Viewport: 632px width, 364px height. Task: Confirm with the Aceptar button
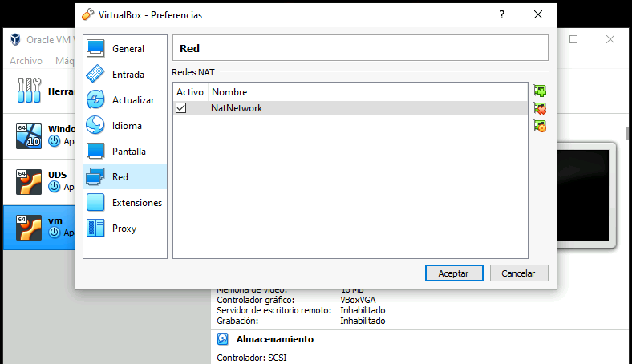pyautogui.click(x=454, y=273)
